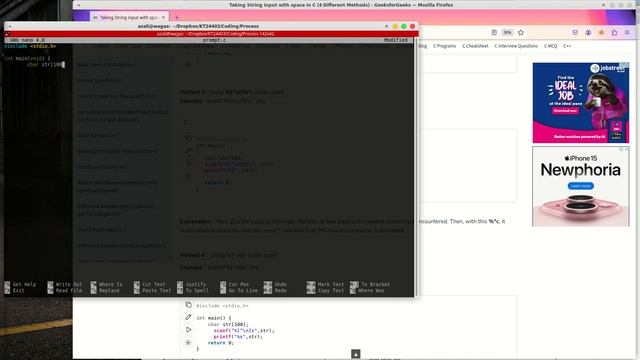Click the green maximize button of the terminal
The width and height of the screenshot is (640, 360).
pyautogui.click(x=404, y=26)
